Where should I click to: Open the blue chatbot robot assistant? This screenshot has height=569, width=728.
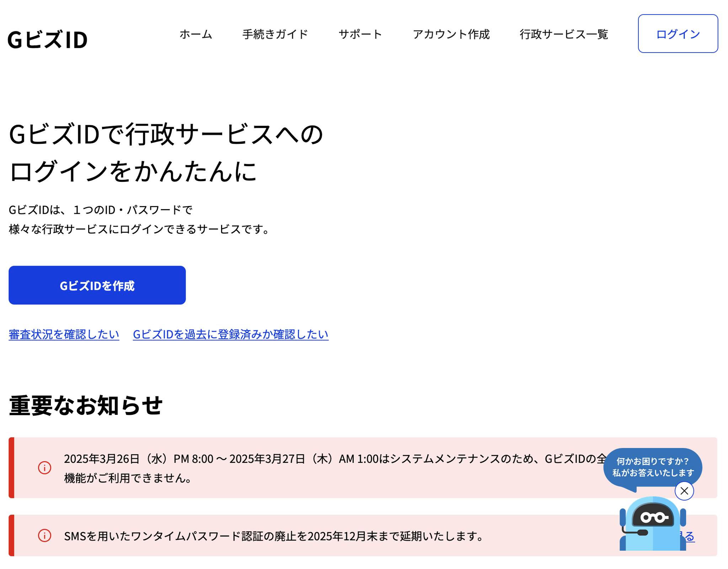pos(652,524)
